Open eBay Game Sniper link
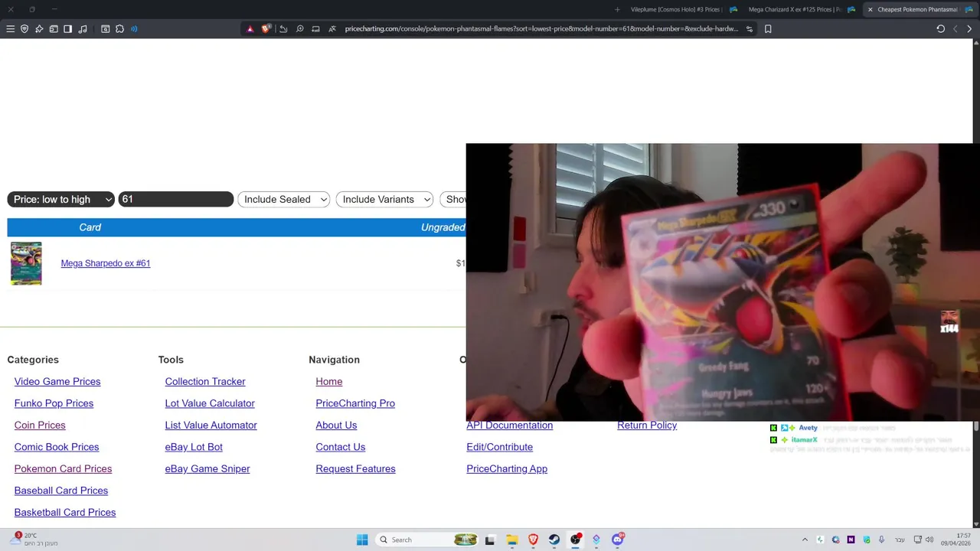Viewport: 980px width, 551px height. pos(207,468)
